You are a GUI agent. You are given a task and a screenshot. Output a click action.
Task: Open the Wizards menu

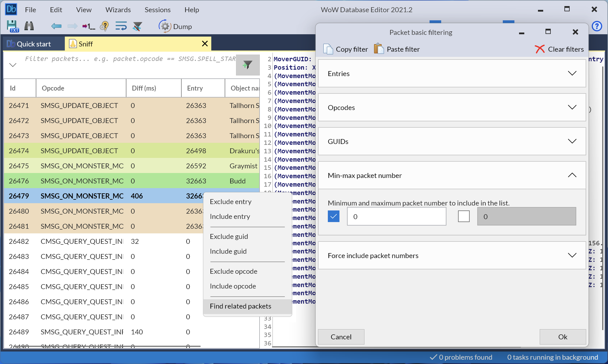point(118,10)
